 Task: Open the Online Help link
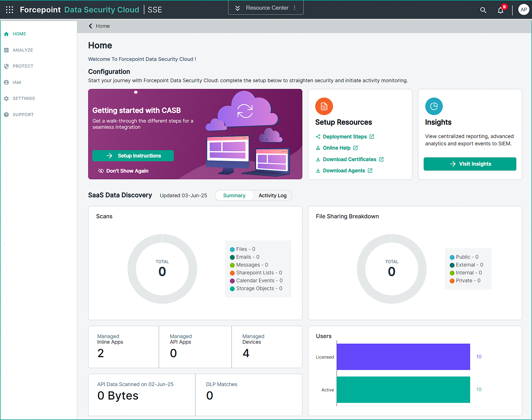(x=337, y=148)
